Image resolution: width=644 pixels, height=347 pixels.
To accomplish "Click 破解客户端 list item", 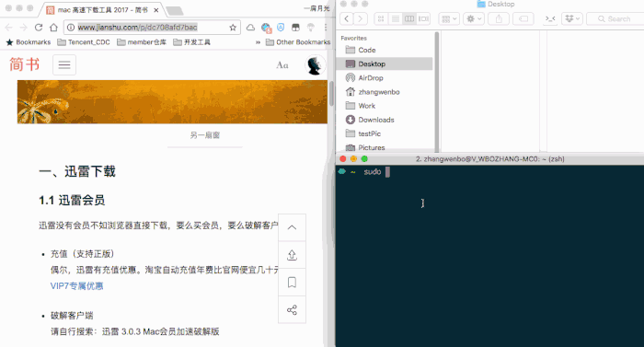I will point(72,316).
